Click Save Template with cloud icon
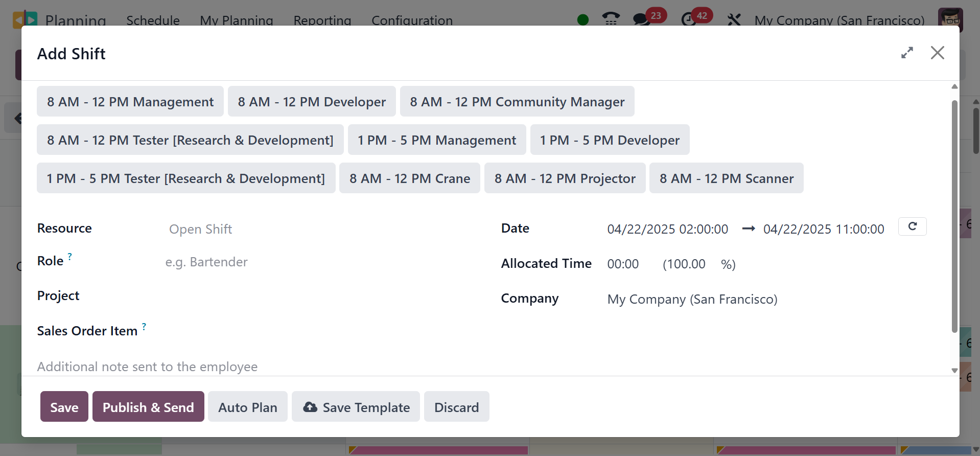980x456 pixels. 356,407
